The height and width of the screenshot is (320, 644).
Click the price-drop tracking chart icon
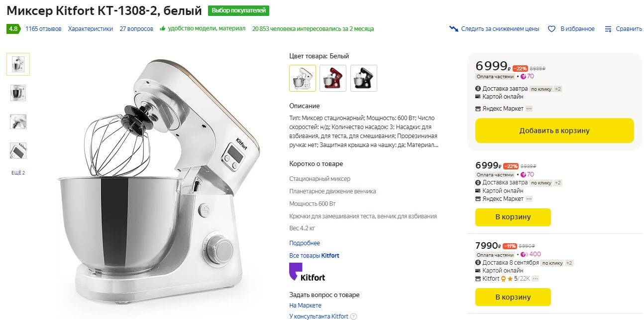point(453,29)
